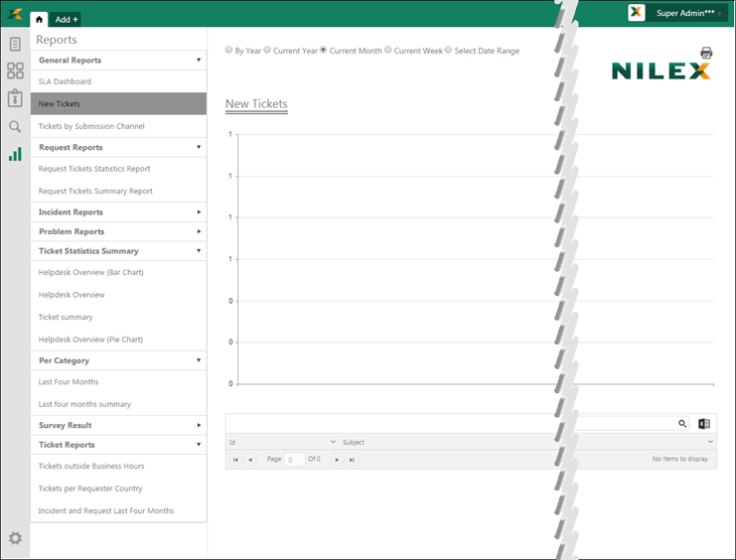Image resolution: width=736 pixels, height=560 pixels.
Task: Open the SLA Dashboard report
Action: click(65, 81)
